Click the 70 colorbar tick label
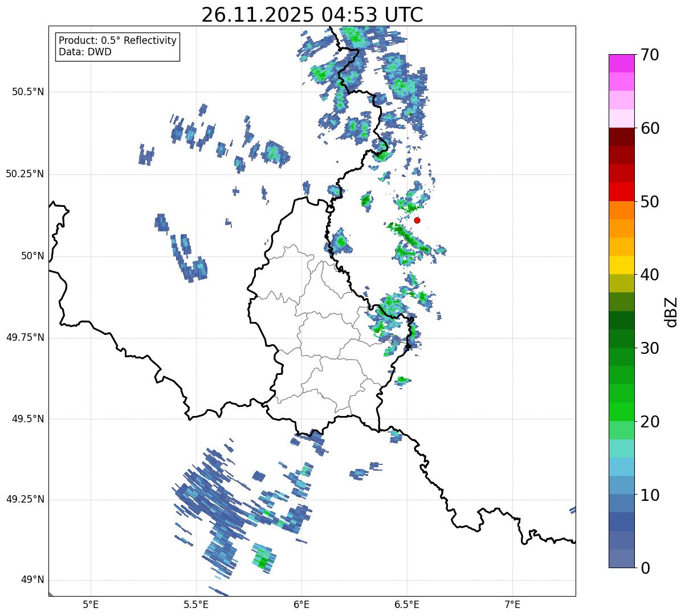Screen dimensions: 685x616 pyautogui.click(x=649, y=55)
